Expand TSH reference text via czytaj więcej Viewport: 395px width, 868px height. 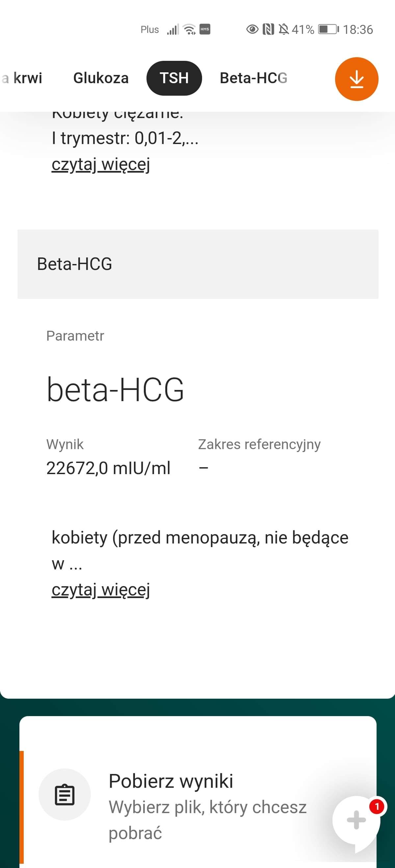click(100, 165)
